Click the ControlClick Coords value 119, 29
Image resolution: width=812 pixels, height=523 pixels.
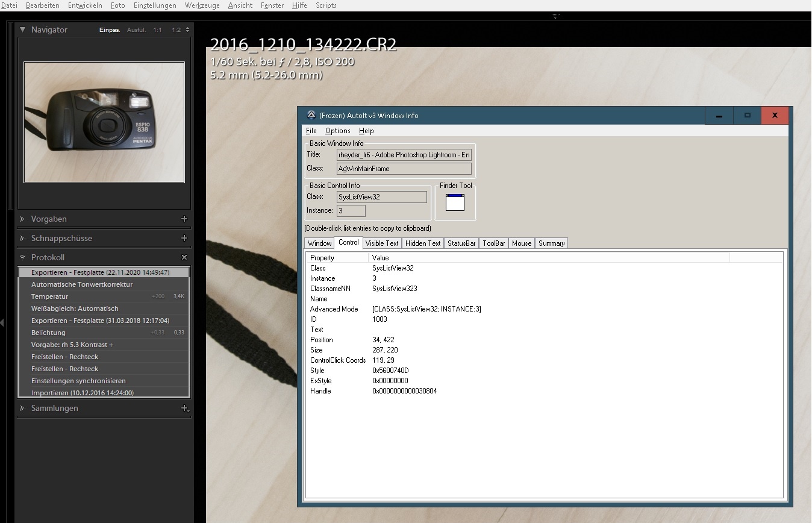[383, 360]
